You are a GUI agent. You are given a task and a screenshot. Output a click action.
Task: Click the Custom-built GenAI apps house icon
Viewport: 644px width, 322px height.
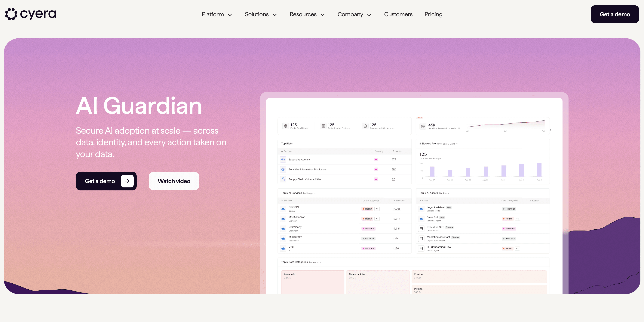[365, 126]
